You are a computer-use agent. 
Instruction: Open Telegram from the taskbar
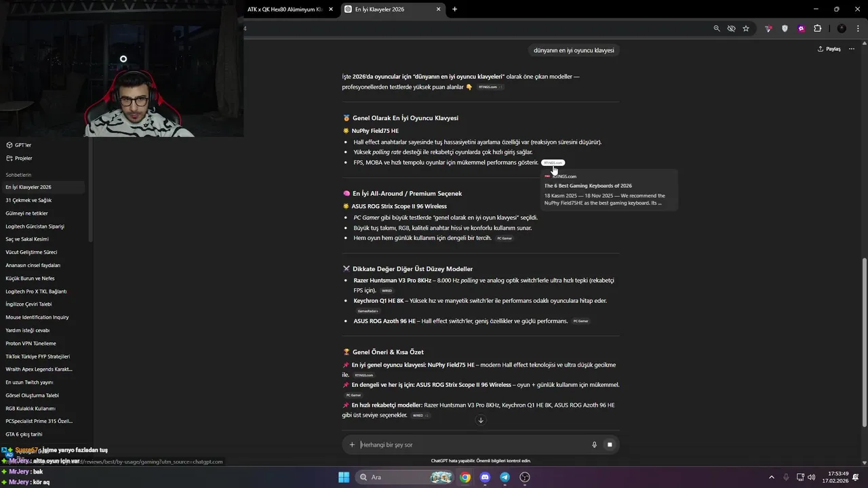[x=505, y=477]
